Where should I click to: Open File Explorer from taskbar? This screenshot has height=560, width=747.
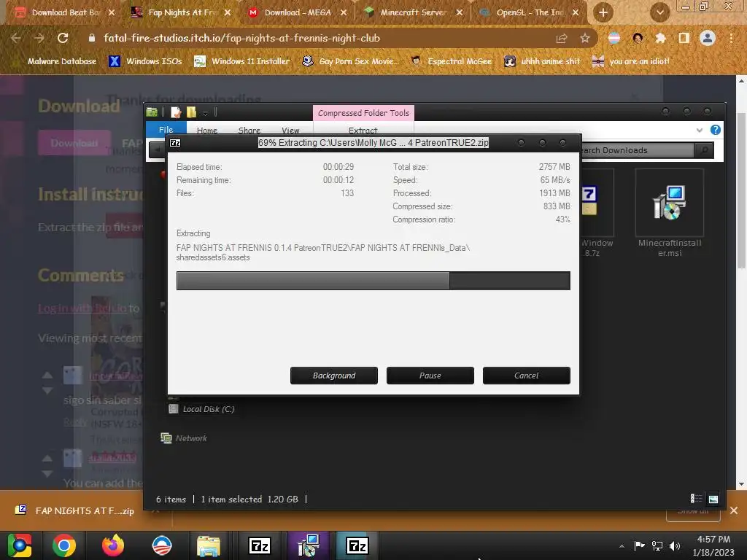(208, 545)
